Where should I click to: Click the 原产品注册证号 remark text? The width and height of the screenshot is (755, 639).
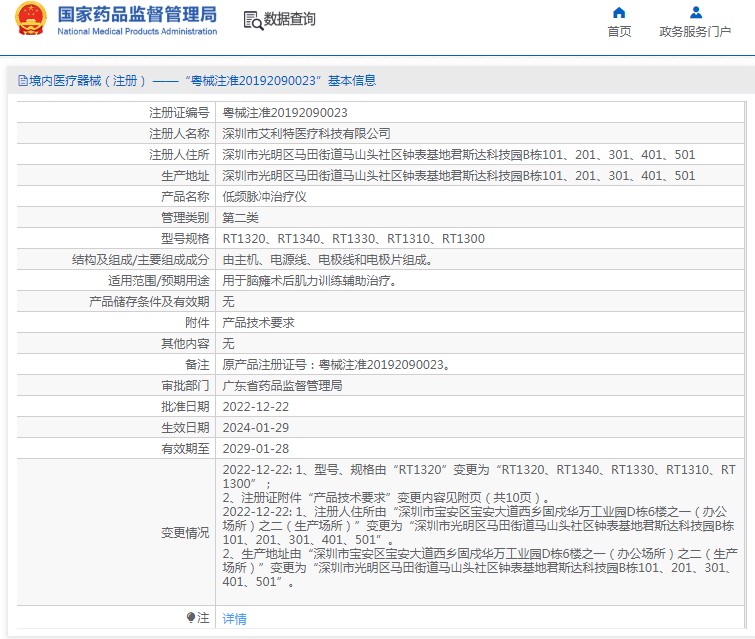tap(336, 365)
